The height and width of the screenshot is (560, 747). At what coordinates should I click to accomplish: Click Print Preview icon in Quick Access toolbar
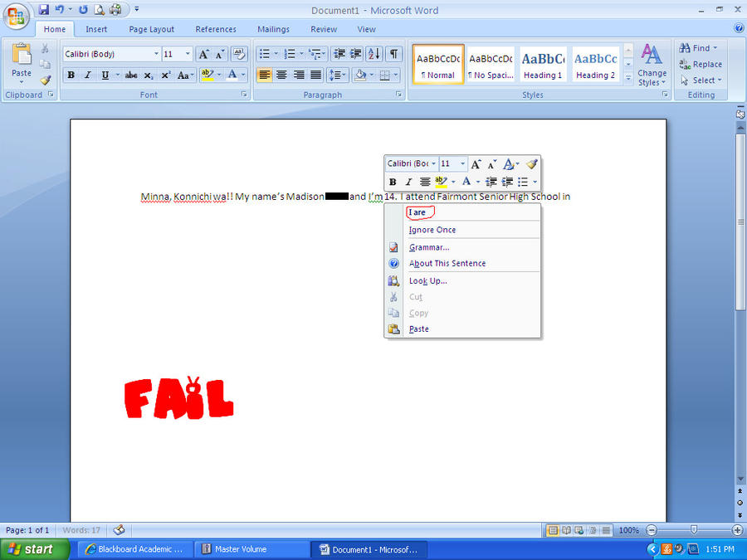click(99, 9)
